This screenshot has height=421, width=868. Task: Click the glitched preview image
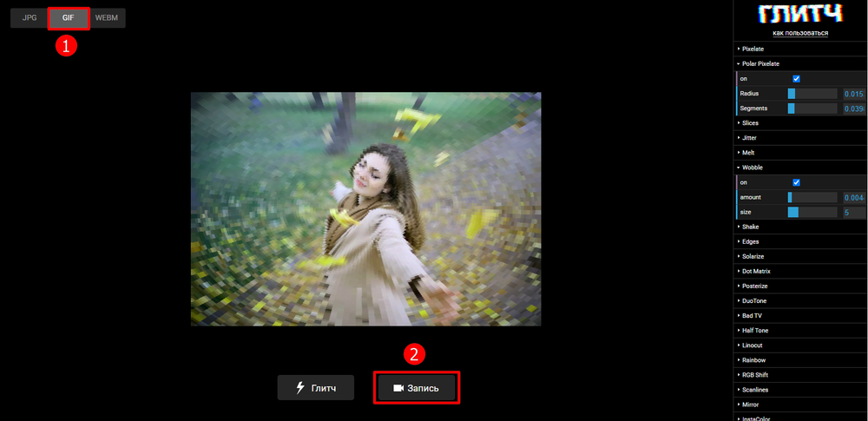tap(366, 209)
